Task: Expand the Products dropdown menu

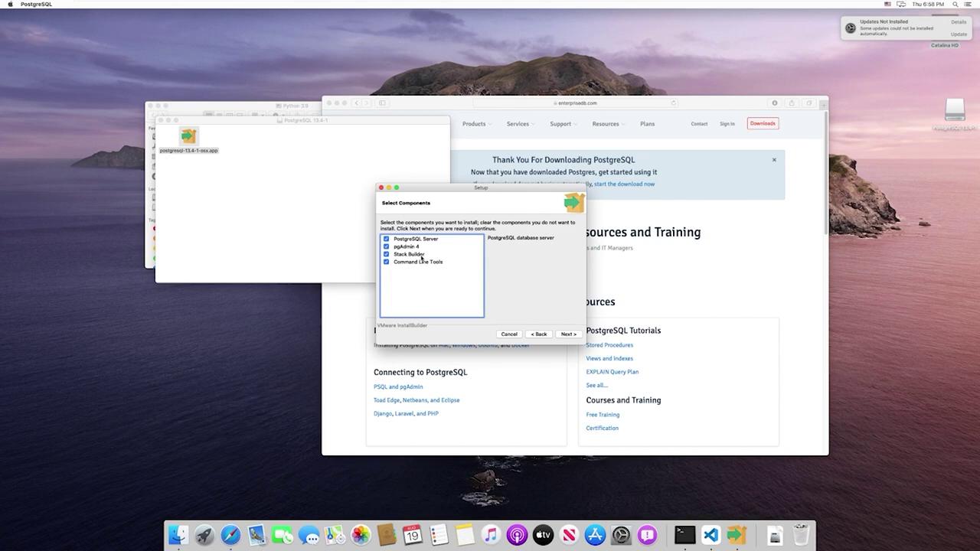Action: 475,124
